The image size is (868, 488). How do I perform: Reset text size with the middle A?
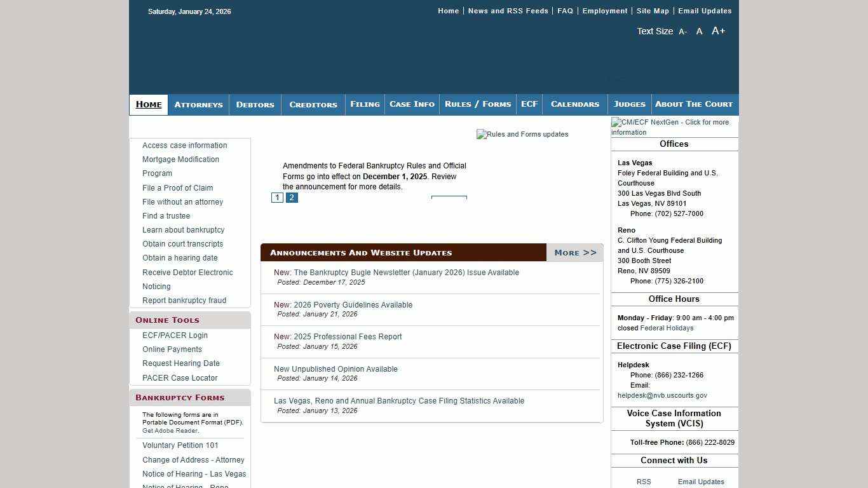pos(699,31)
